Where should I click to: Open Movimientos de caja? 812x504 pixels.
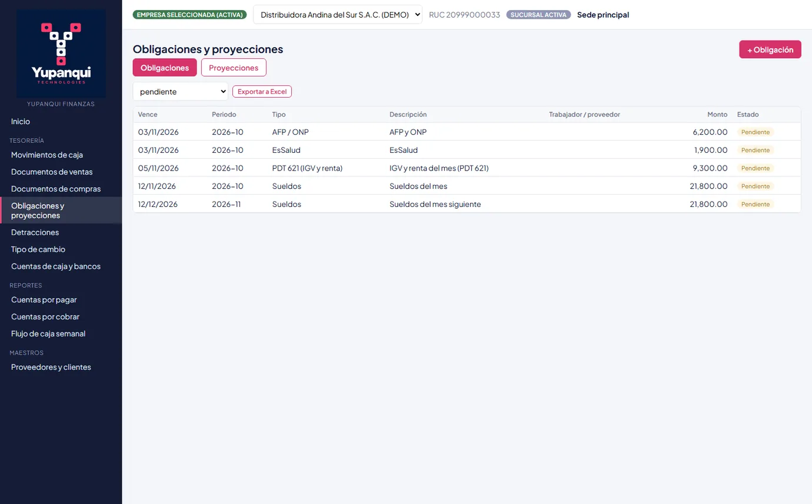click(x=47, y=155)
